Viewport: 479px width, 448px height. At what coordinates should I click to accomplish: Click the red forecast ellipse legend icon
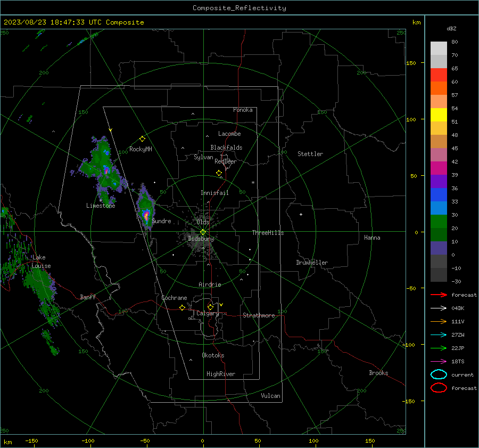pos(439,388)
